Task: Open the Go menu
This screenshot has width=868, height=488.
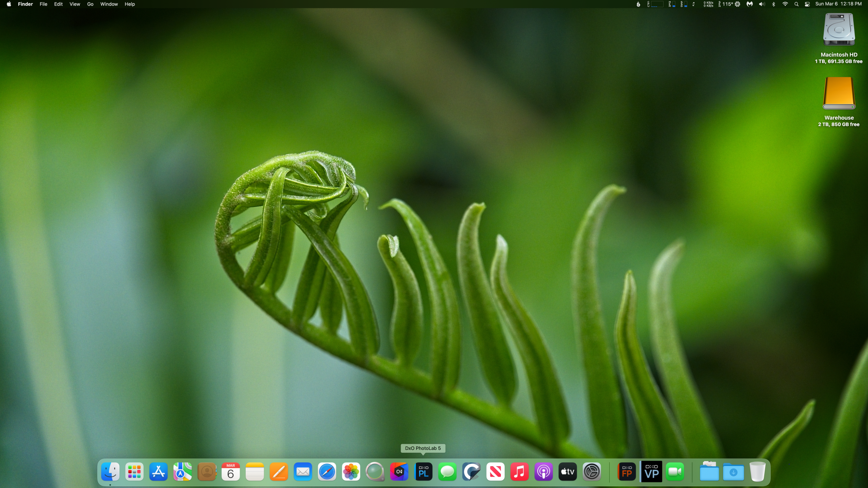Action: (90, 4)
